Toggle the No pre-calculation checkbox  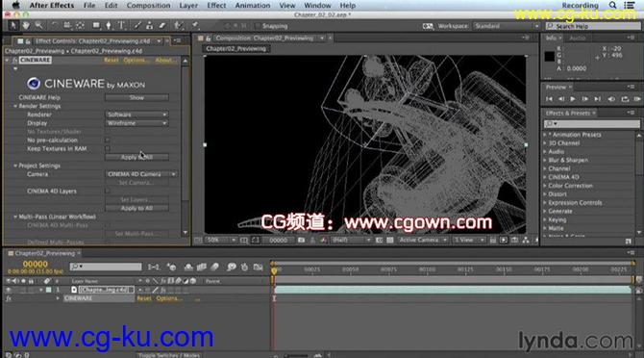click(108, 141)
